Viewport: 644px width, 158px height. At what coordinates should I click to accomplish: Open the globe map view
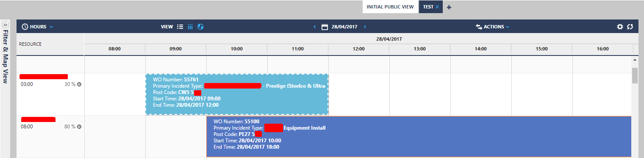[201, 27]
